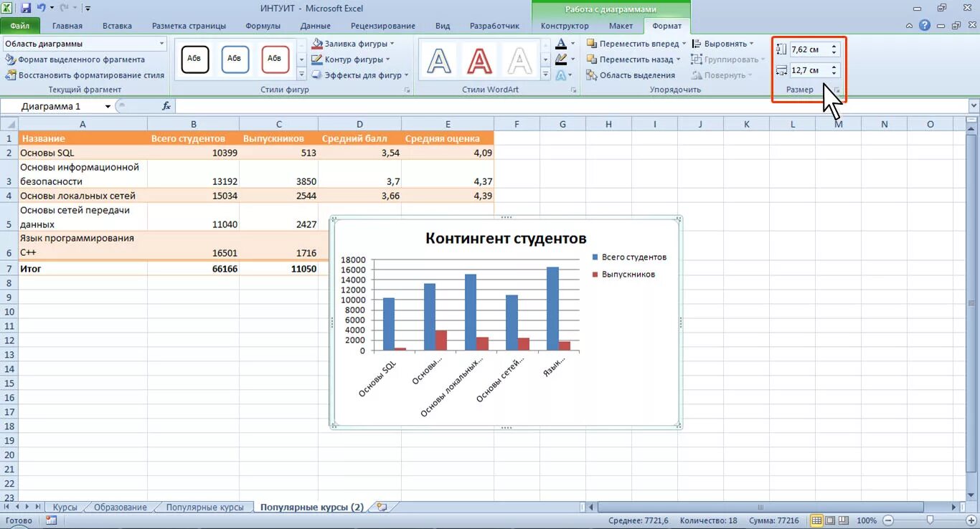This screenshot has height=529, width=980.
Task: Select the Курсы sheet tab
Action: click(x=65, y=507)
